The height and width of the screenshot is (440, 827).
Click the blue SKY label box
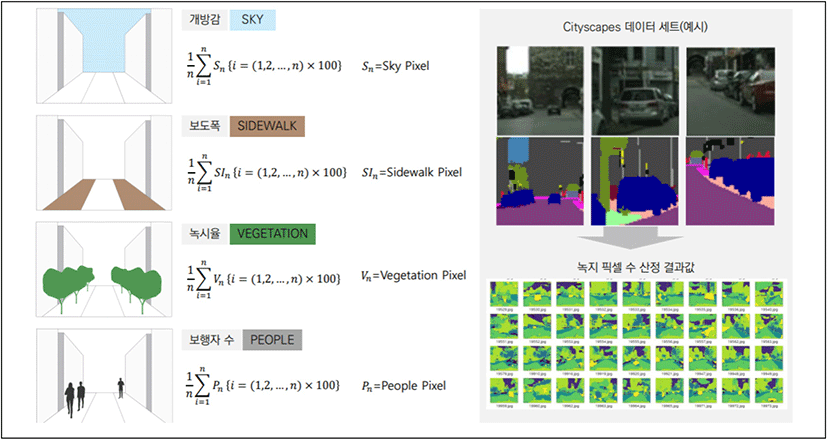click(x=253, y=21)
